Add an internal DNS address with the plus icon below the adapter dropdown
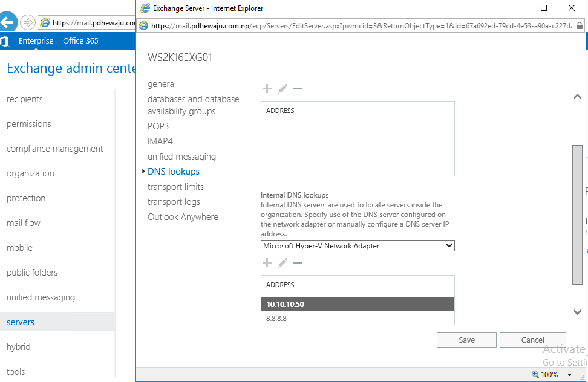 coord(267,262)
